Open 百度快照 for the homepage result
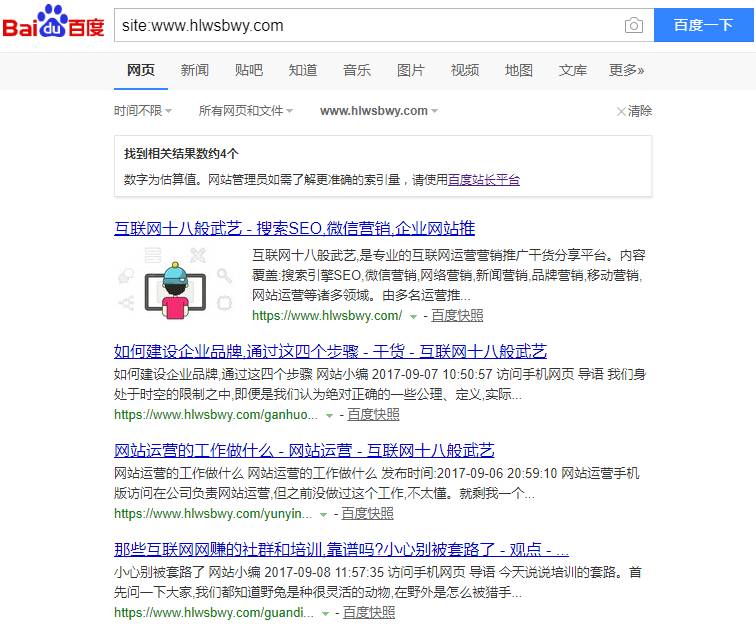The height and width of the screenshot is (633, 756). coord(457,315)
